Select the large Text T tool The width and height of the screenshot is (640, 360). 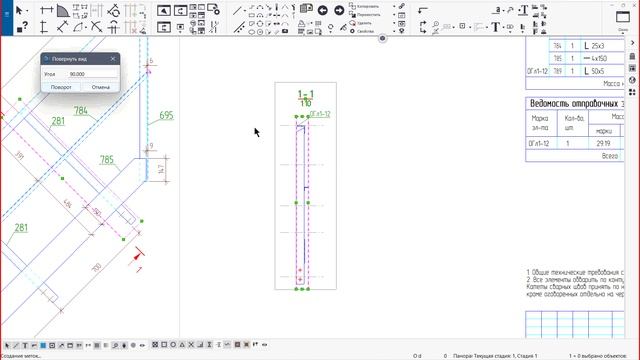(495, 27)
